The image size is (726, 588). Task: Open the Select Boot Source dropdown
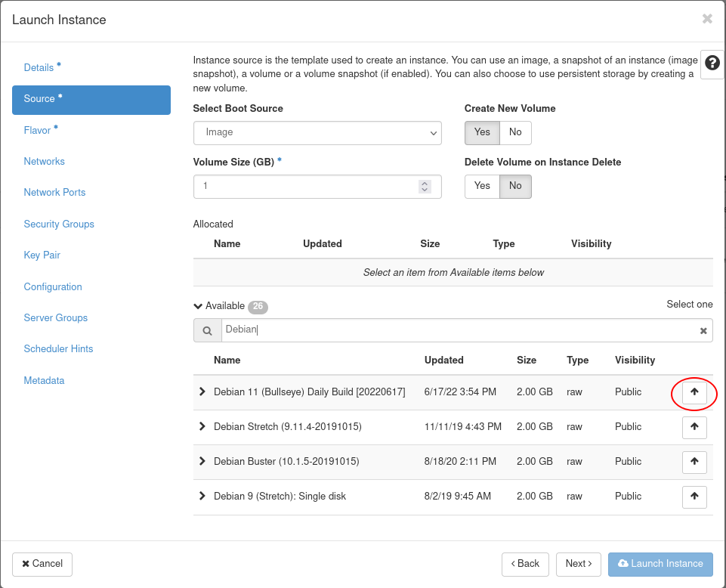click(x=317, y=132)
